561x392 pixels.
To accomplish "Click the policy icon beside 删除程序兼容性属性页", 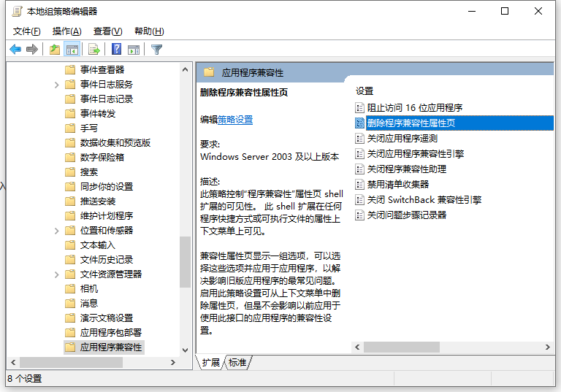I will (359, 123).
